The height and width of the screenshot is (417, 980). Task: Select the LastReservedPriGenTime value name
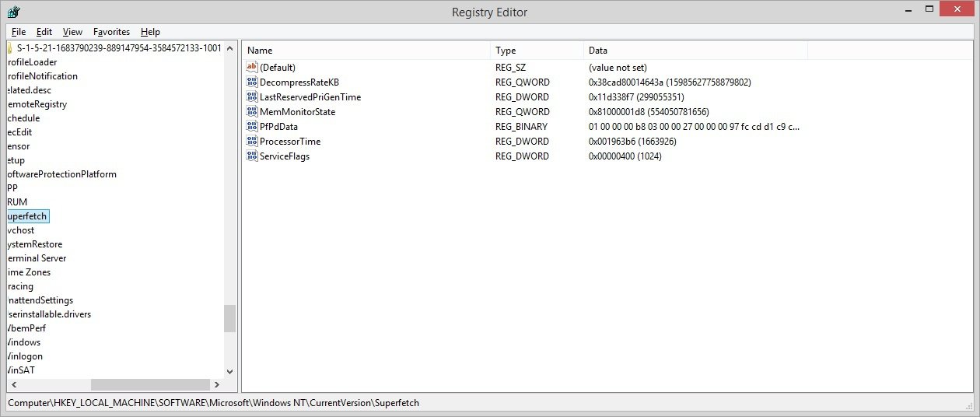click(x=310, y=97)
